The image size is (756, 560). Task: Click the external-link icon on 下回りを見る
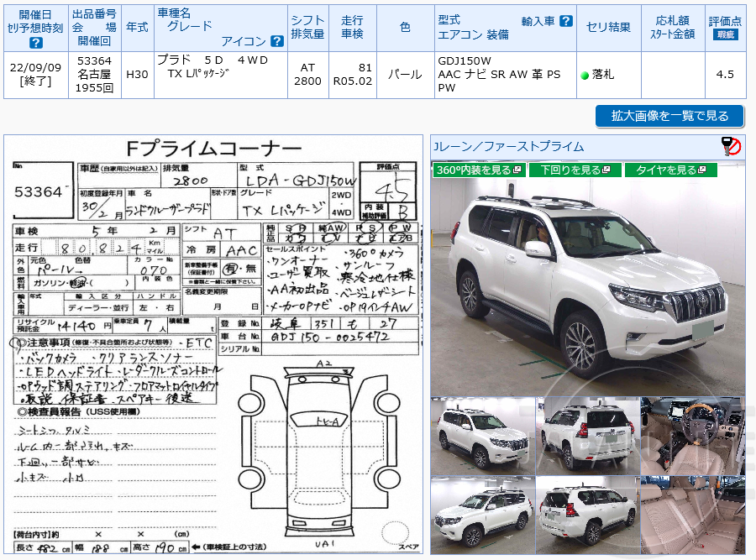(606, 170)
